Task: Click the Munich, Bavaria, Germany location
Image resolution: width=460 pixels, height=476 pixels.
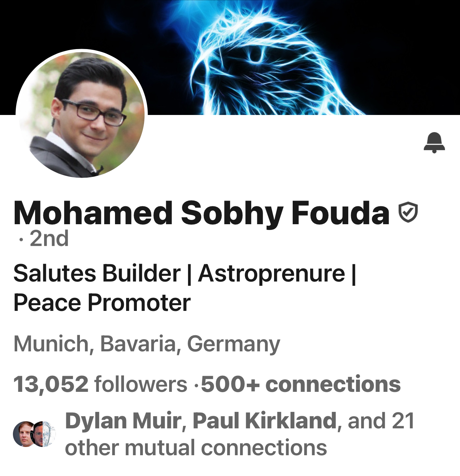Action: (147, 344)
